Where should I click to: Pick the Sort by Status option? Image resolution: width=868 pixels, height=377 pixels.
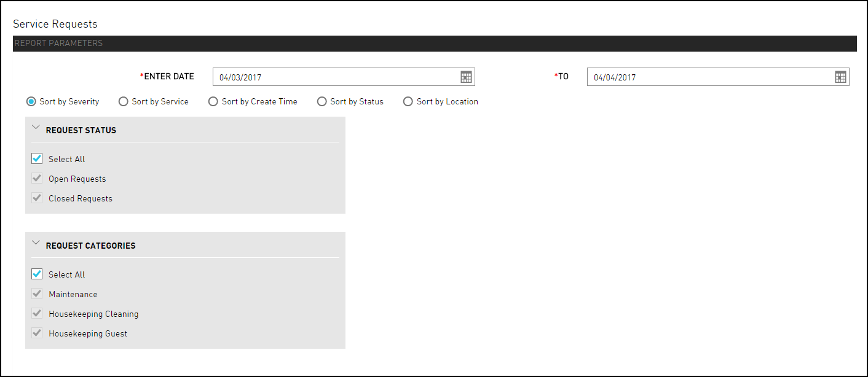point(322,101)
